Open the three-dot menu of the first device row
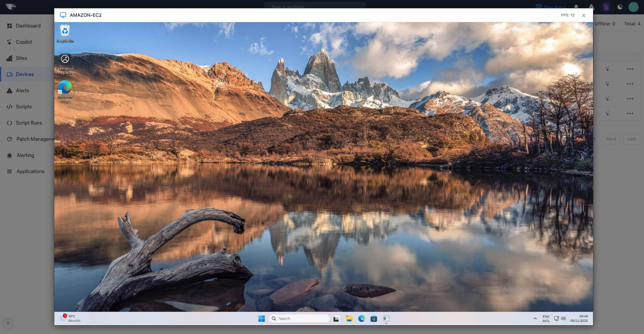 (630, 69)
